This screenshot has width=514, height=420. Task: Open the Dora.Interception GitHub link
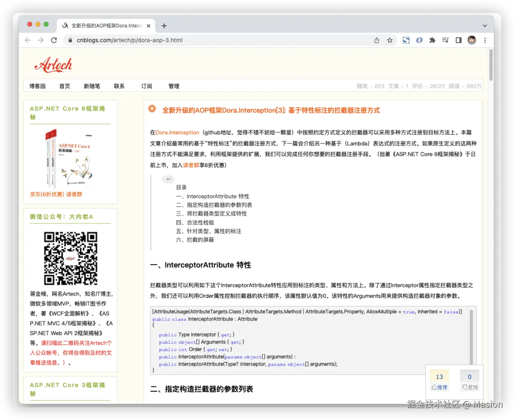(x=177, y=132)
